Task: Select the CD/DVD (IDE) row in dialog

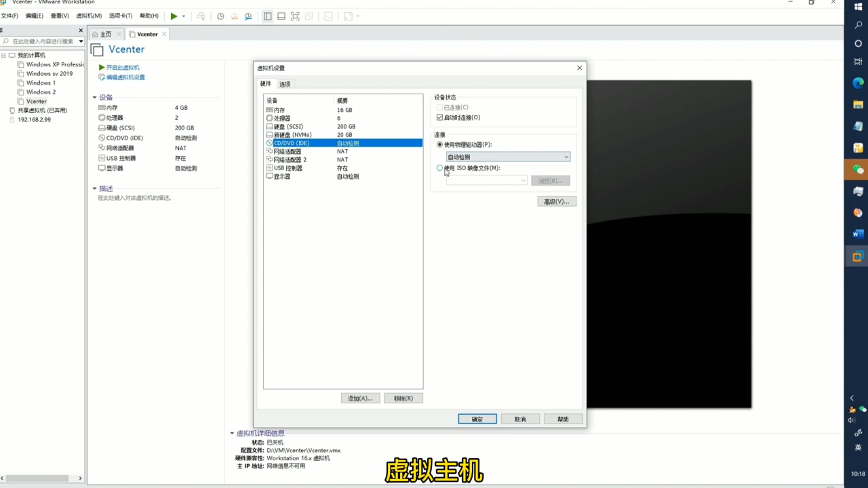Action: [x=343, y=143]
